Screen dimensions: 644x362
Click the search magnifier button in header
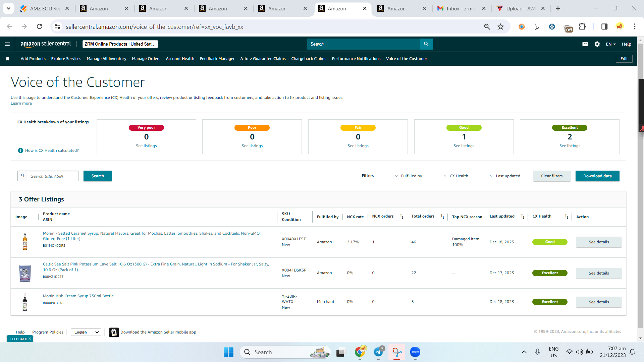(x=426, y=44)
